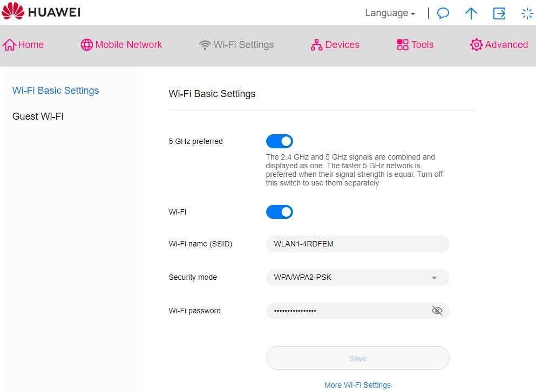Open the Language dropdown

[x=390, y=13]
